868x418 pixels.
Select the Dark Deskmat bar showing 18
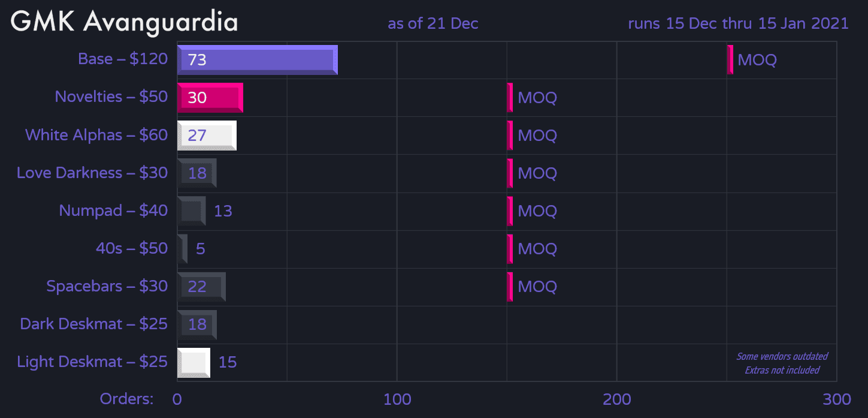(197, 324)
